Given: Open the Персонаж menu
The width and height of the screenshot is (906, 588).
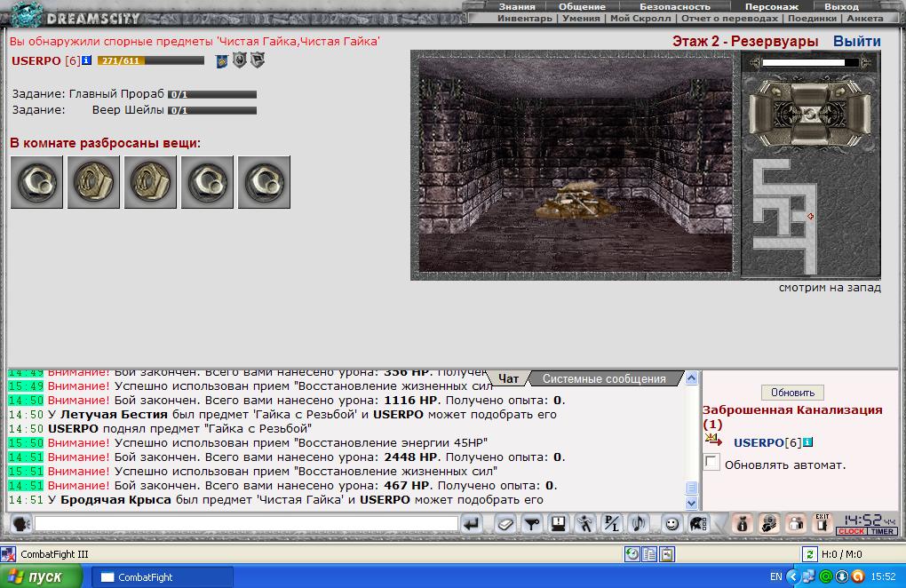Looking at the screenshot, I should click(x=772, y=7).
